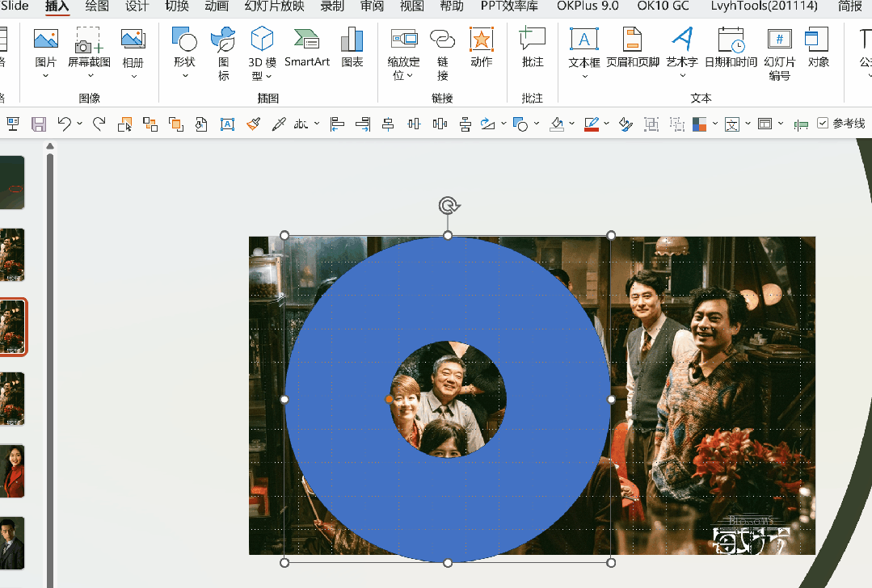Click the align left icon
The height and width of the screenshot is (588, 872).
click(x=337, y=124)
